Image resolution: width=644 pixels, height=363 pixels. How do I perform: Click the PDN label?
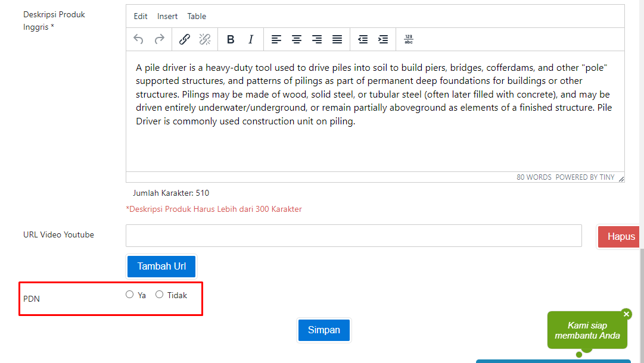[x=32, y=299]
